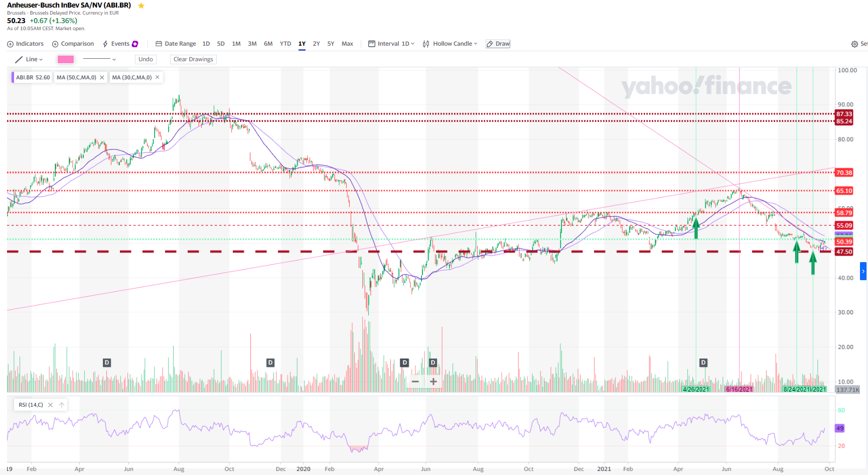Image resolution: width=868 pixels, height=475 pixels.
Task: Click the 8/24/2021 date marker label
Action: pos(797,389)
